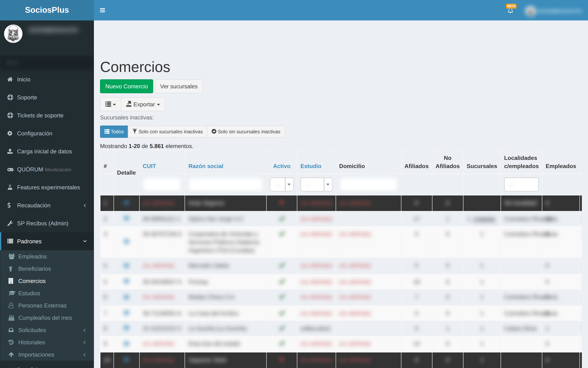
Task: Sort by the Razón social column
Action: click(206, 166)
